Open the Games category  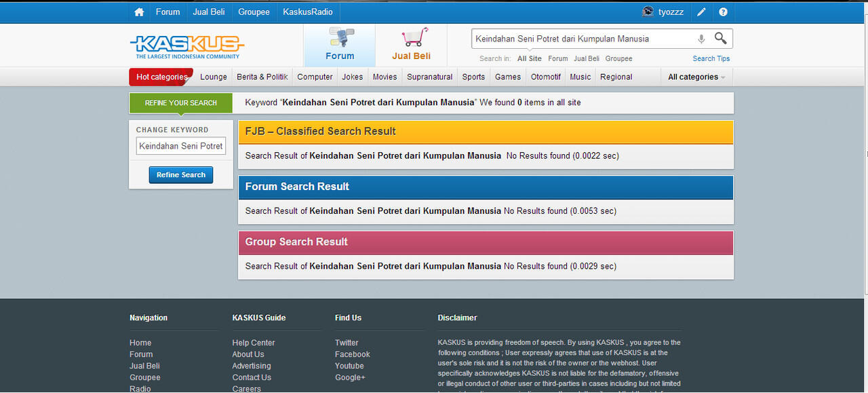point(508,77)
